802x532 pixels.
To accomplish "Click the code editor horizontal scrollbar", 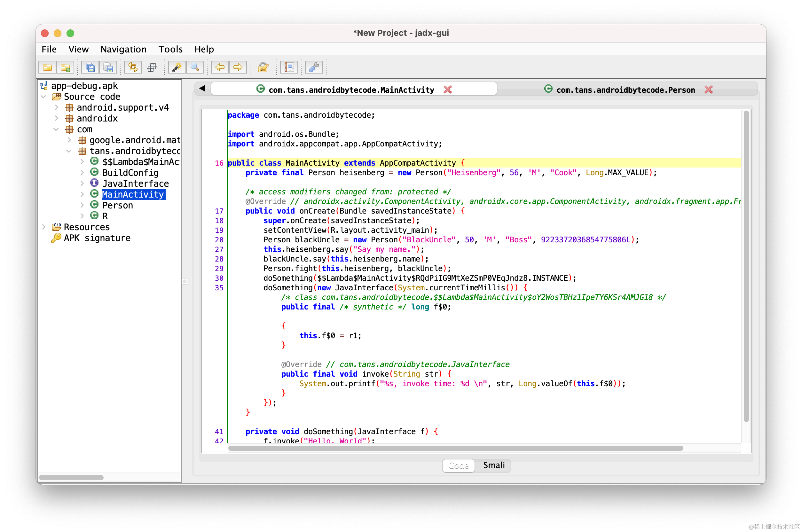I will [456, 448].
